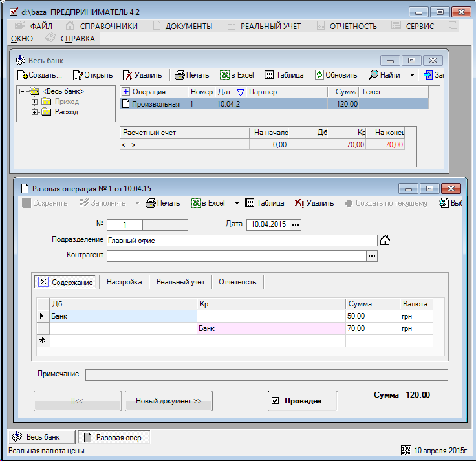Click the partially visible icon after Создать по текущему

(444, 203)
